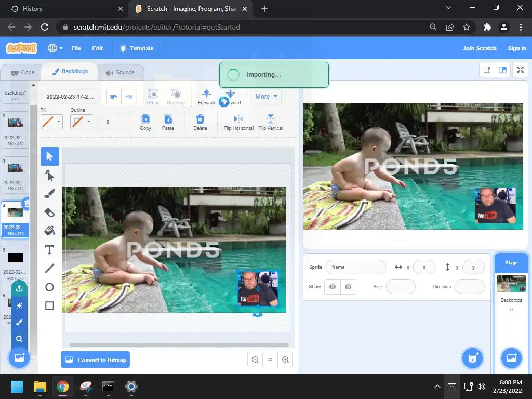This screenshot has width=532, height=399.
Task: Open the More options dropdown
Action: (x=266, y=96)
